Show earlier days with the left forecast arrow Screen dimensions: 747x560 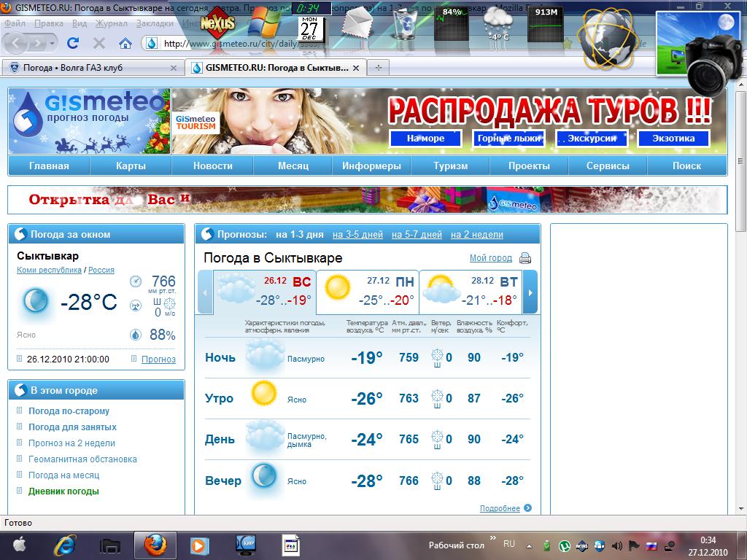[x=205, y=292]
